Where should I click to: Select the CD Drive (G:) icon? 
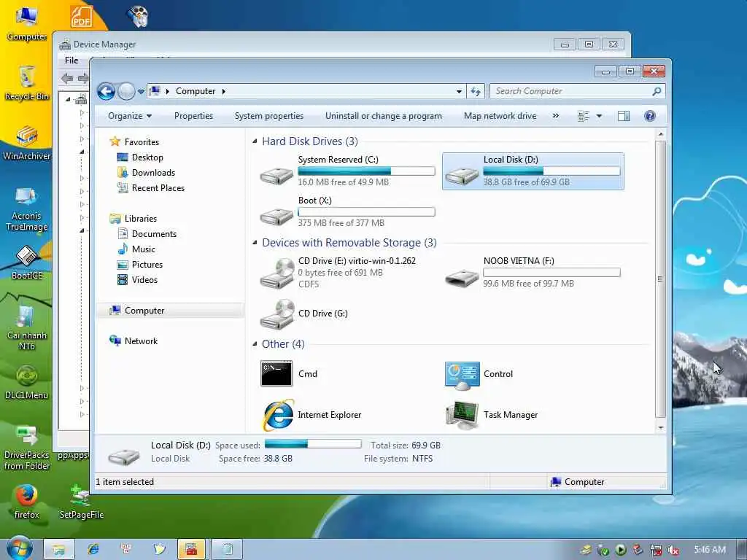[277, 314]
